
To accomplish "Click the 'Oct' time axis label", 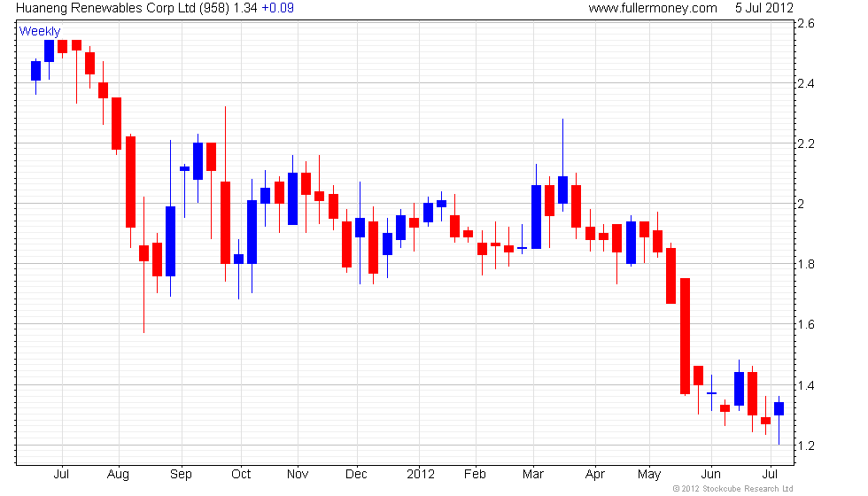I will coord(241,474).
